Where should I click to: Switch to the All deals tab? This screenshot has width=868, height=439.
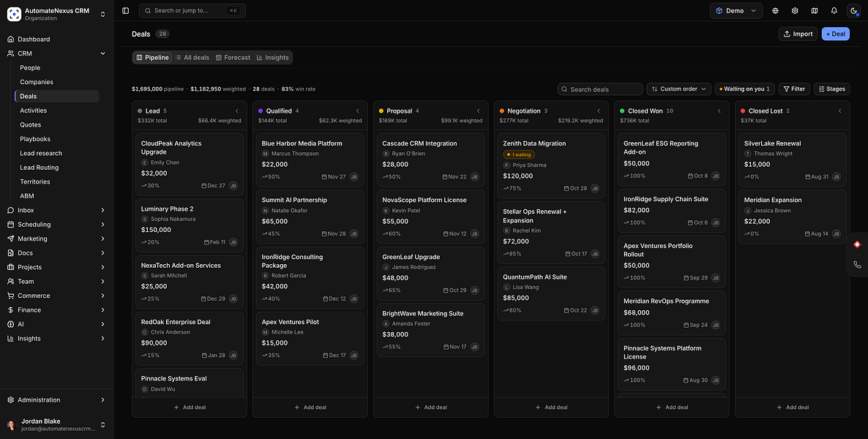(192, 58)
